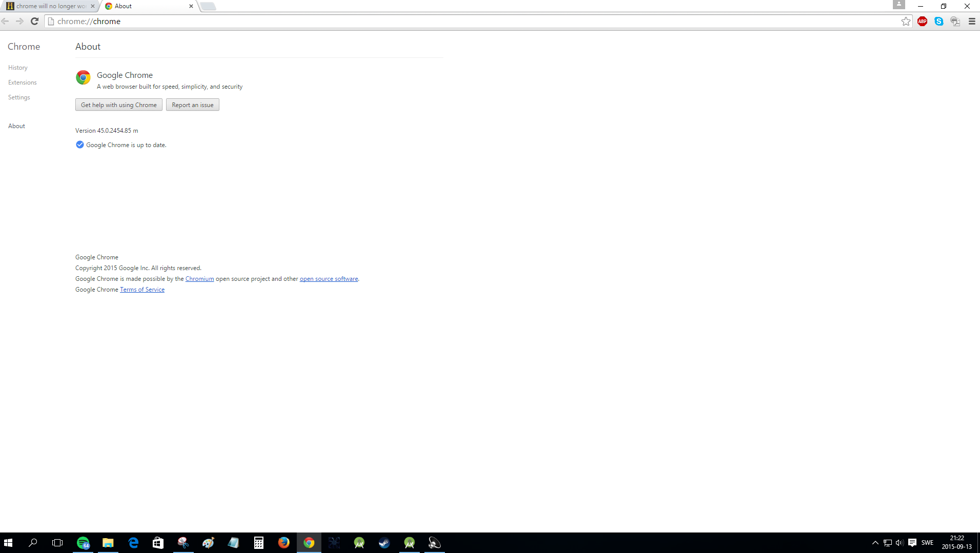This screenshot has width=980, height=553.
Task: Open the Action Center notifications
Action: pos(912,543)
